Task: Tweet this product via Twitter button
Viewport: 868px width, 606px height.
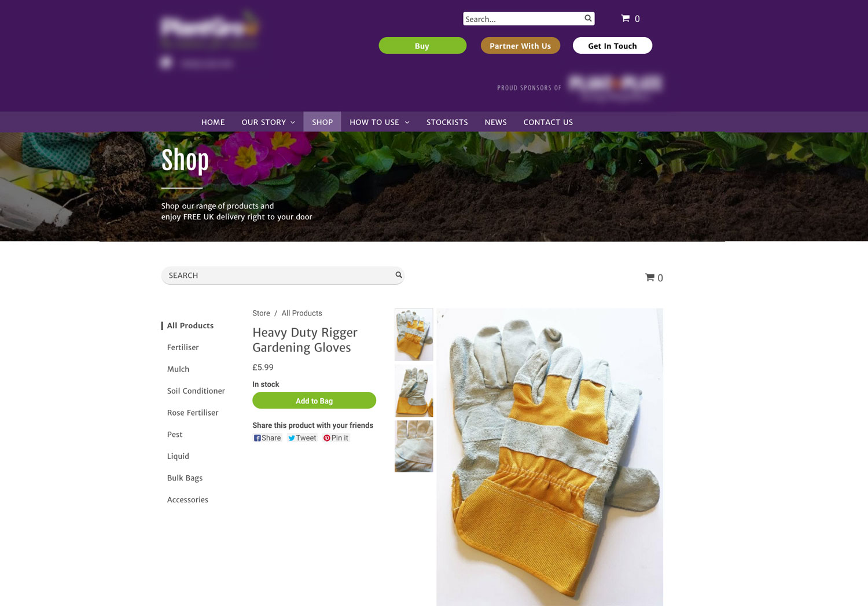Action: point(302,438)
